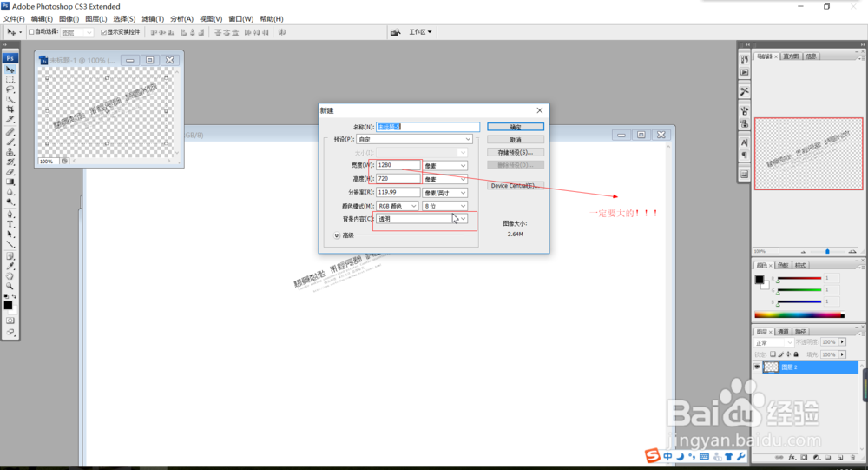This screenshot has height=470, width=868.
Task: Open height unit dropdown
Action: click(x=445, y=179)
